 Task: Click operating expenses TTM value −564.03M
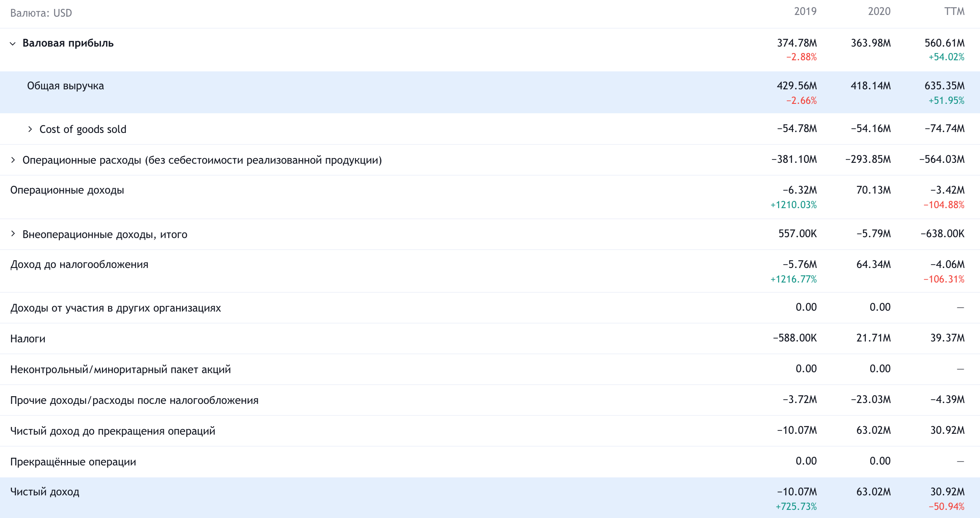pos(942,159)
